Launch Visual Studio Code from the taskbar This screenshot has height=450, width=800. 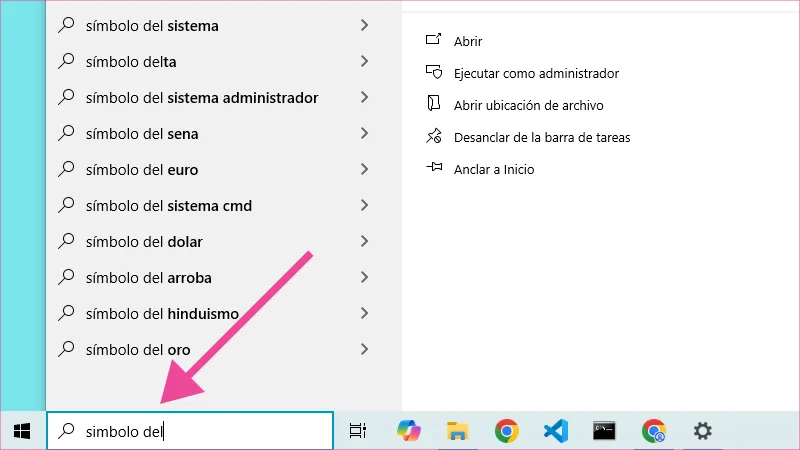[x=556, y=431]
